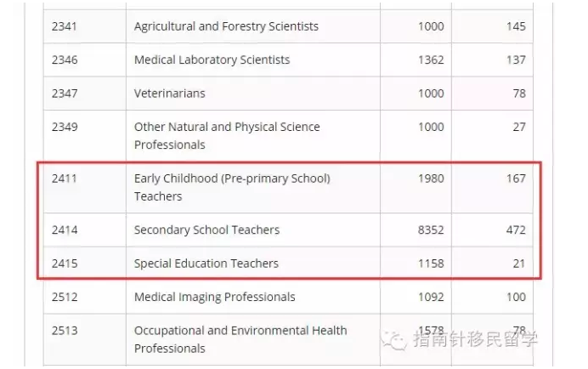This screenshot has height=369, width=588.
Task: Select Other Natural and Physical Science Professionals
Action: click(227, 135)
